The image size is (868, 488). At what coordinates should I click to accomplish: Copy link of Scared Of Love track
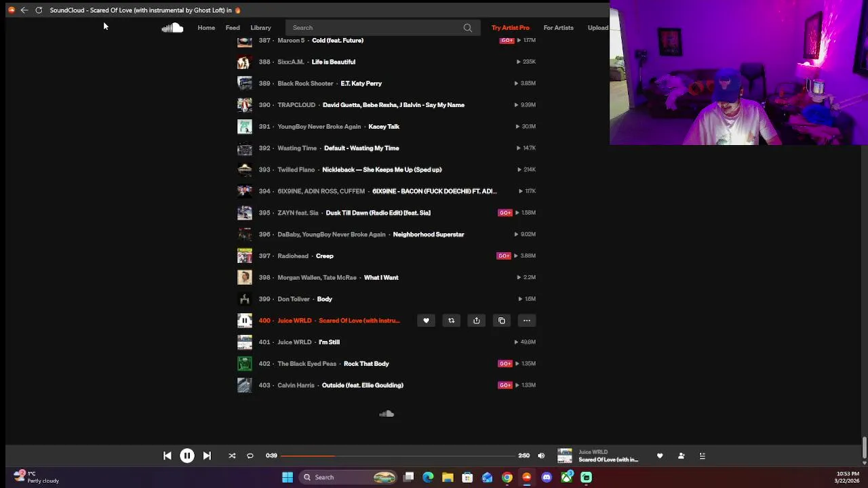click(x=502, y=321)
